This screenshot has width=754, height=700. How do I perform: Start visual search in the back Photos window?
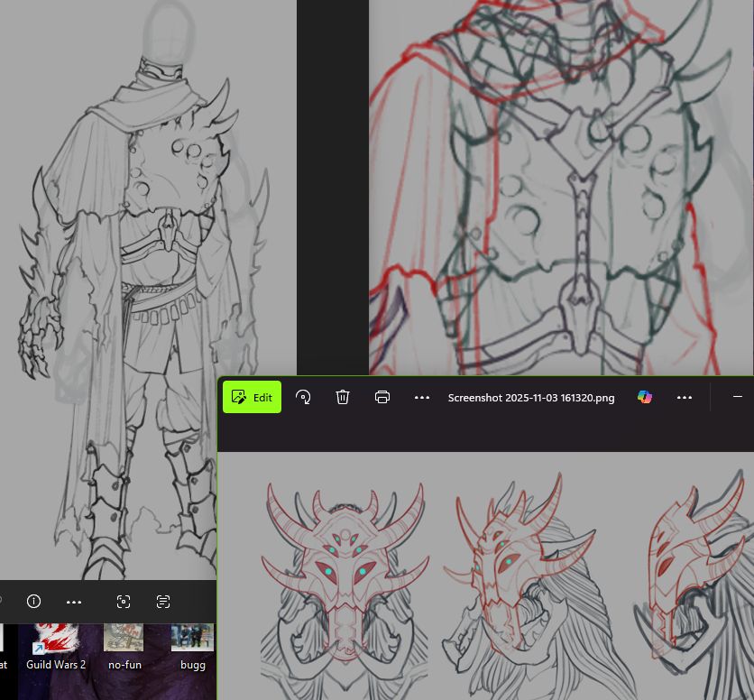124,602
